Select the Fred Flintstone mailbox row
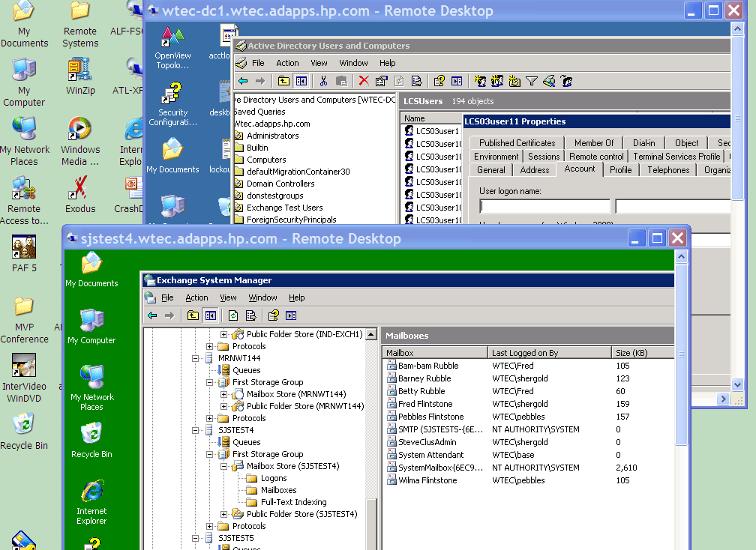This screenshot has width=756, height=550. click(x=528, y=404)
